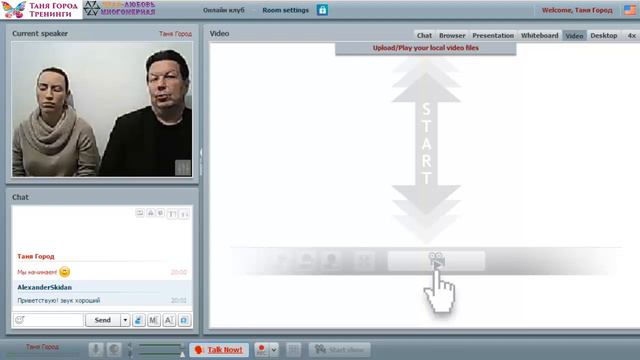
Task: Click the butterfly logo at top-left
Action: (13, 10)
